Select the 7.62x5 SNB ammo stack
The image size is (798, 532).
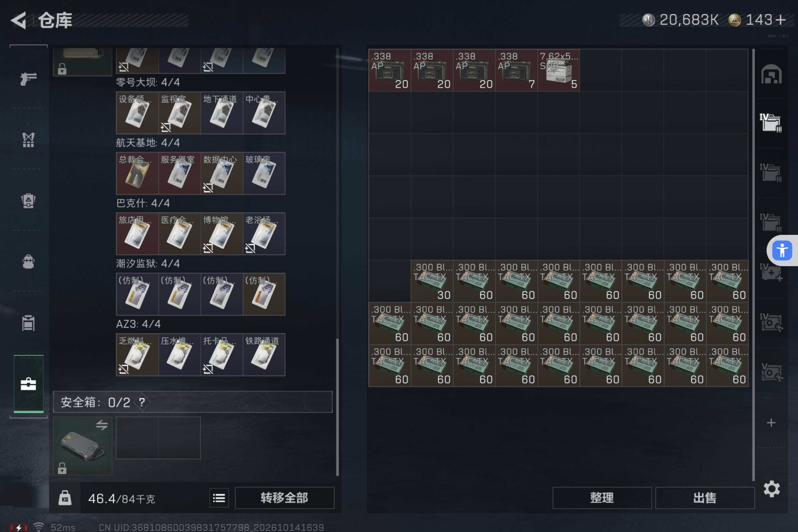[559, 70]
